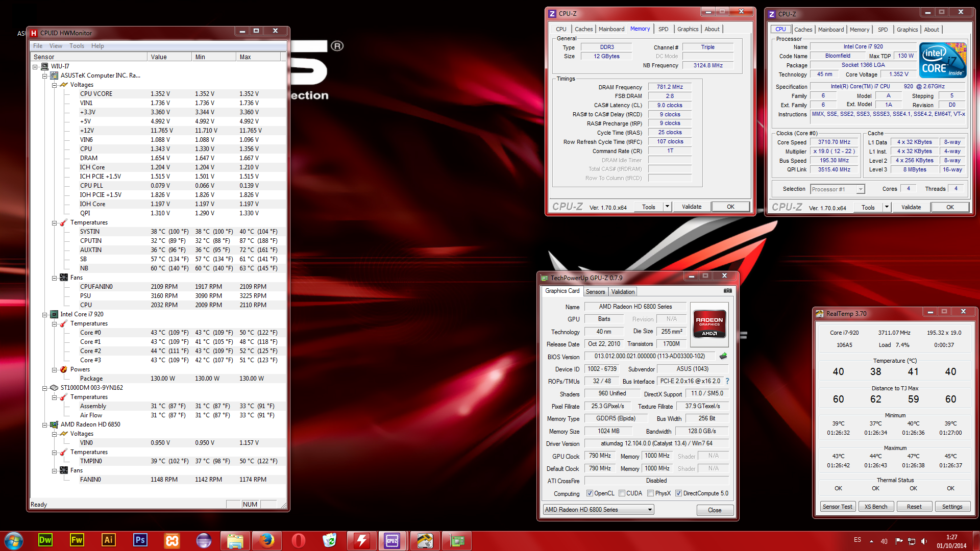Open Eclipse taskbar icon
Screen dimensions: 980x551
click(204, 540)
